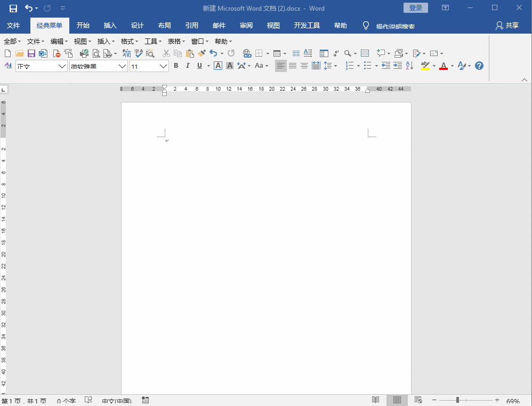Switch to the 布局 ribbon tab
Viewport: 532px width, 406px height.
coord(165,26)
